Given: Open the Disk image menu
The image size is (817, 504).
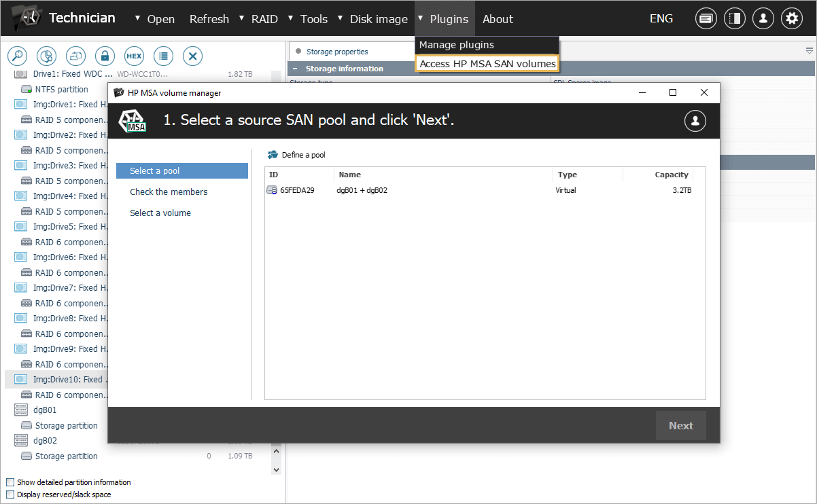Looking at the screenshot, I should tap(379, 19).
